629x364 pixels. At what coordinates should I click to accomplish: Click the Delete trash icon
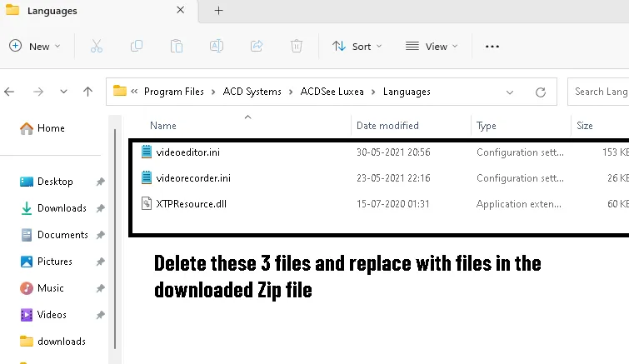[297, 47]
